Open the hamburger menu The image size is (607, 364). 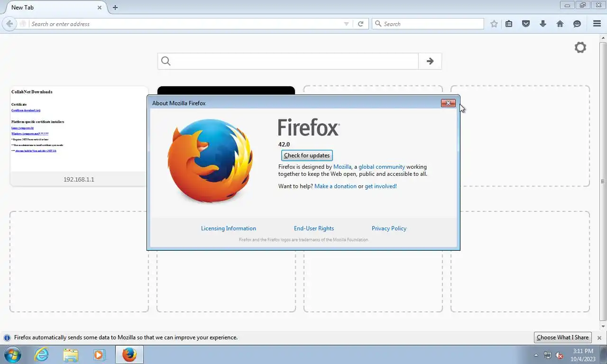pyautogui.click(x=597, y=24)
